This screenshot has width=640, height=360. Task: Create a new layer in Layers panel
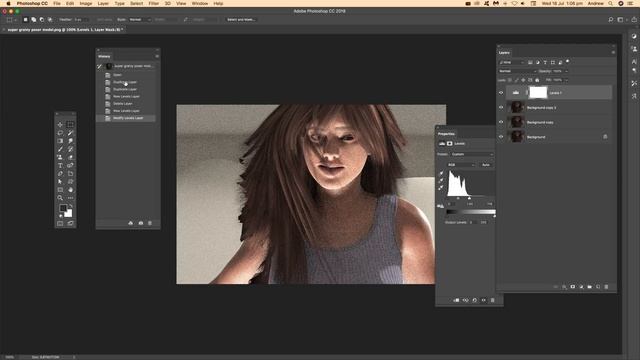pos(598,287)
